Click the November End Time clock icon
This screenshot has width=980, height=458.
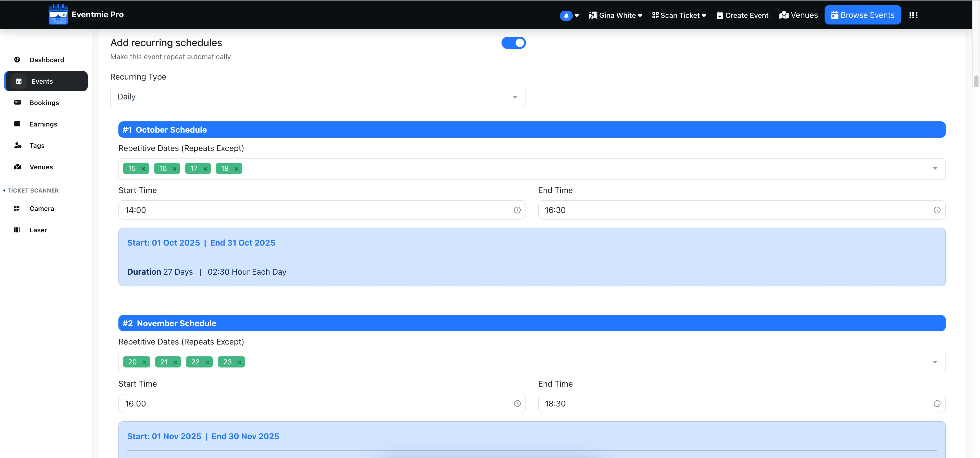[x=937, y=404]
